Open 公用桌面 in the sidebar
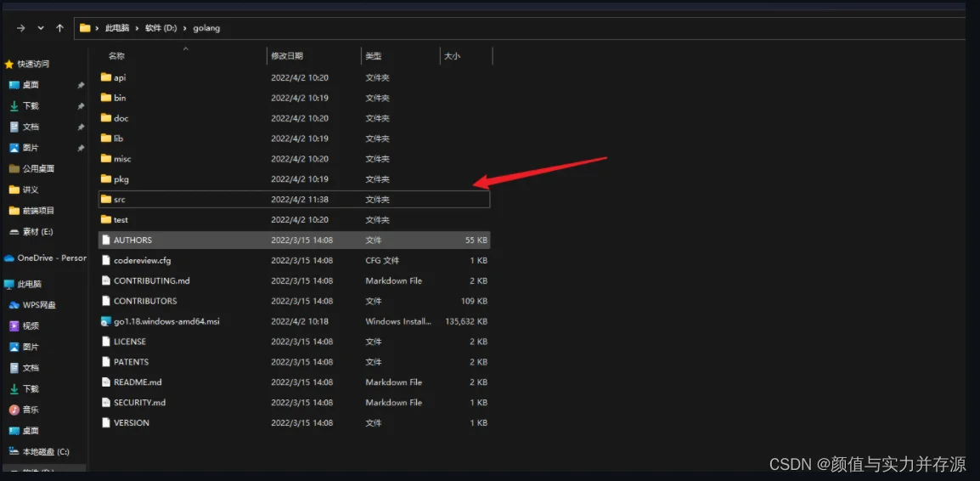 click(38, 169)
